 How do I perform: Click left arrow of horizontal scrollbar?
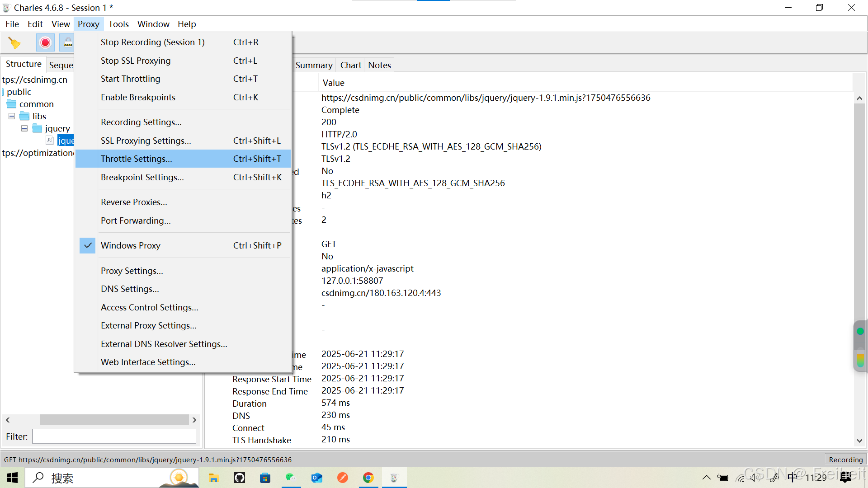click(x=8, y=420)
